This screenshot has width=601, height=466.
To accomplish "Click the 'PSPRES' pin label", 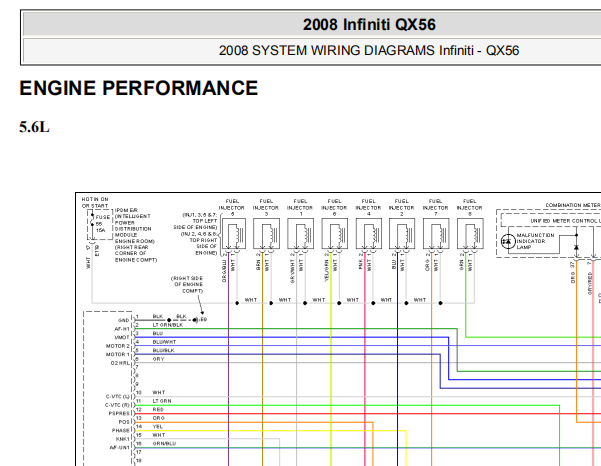I will coord(119,413).
